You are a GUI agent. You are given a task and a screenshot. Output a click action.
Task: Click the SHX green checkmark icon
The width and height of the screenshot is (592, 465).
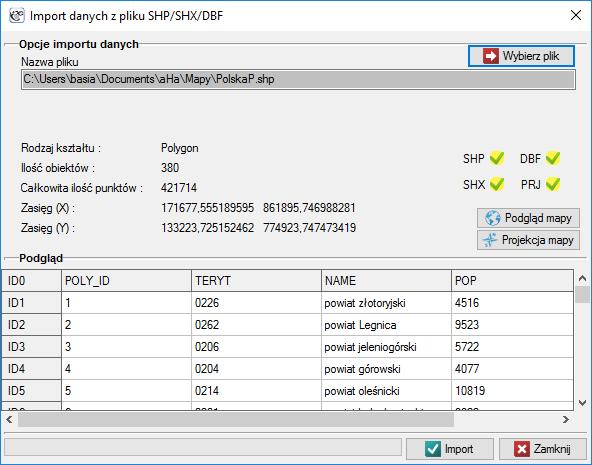tap(497, 184)
